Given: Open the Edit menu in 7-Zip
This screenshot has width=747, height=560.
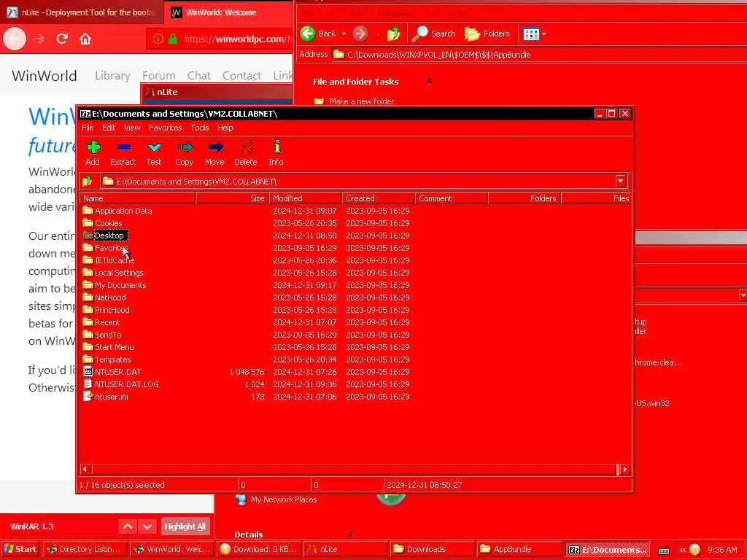Looking at the screenshot, I should click(x=109, y=128).
